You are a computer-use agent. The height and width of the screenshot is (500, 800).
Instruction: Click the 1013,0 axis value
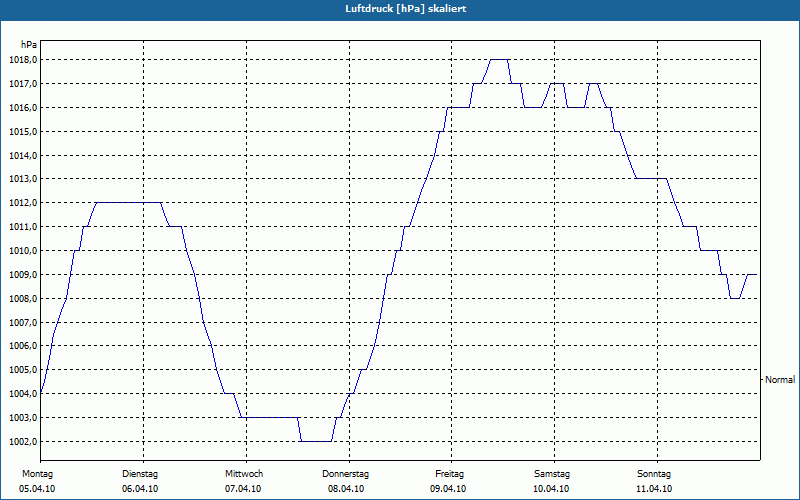point(22,179)
